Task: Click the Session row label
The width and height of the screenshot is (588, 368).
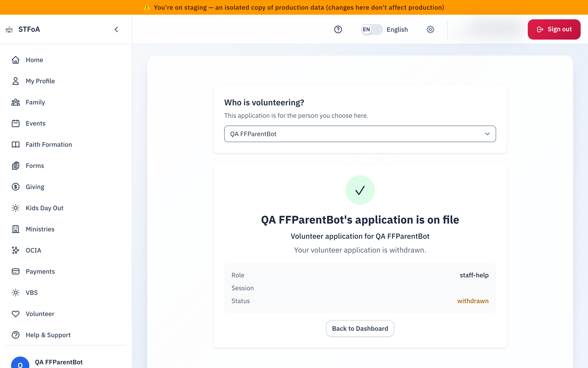Action: point(243,288)
